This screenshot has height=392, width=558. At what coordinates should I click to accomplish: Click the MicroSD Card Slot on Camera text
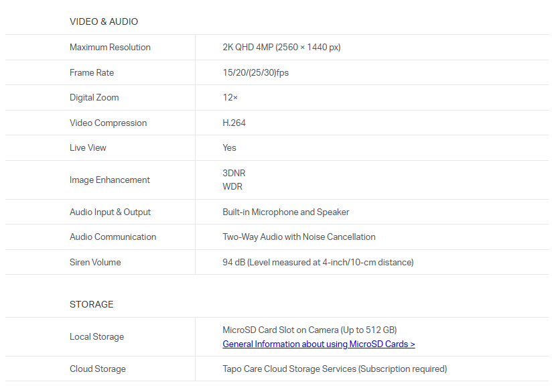tap(309, 330)
